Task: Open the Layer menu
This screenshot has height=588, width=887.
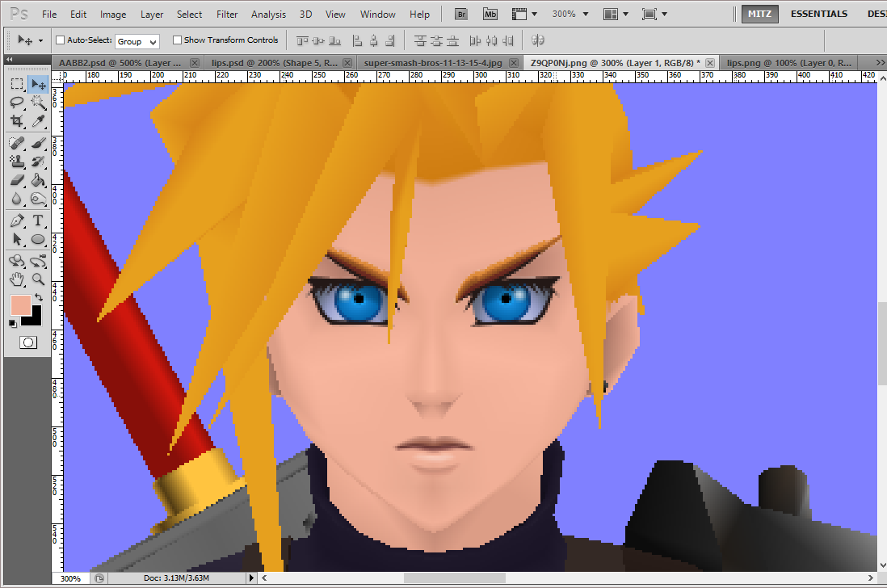Action: coord(152,15)
